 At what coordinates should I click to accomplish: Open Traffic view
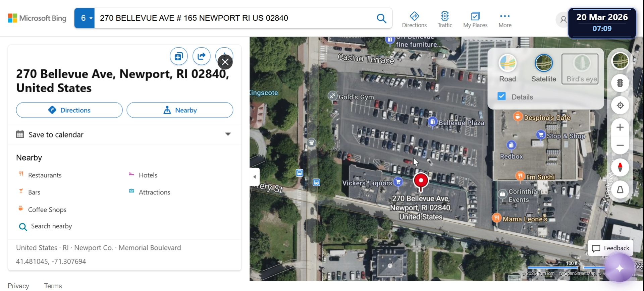point(445,19)
